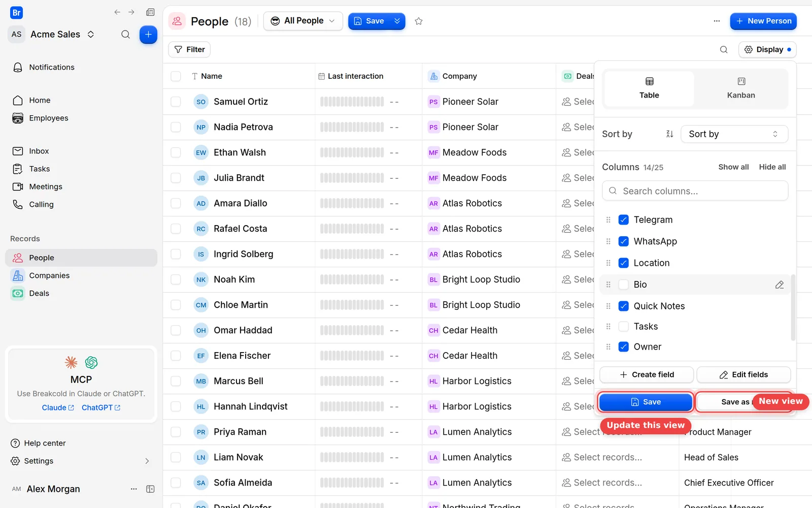This screenshot has height=508, width=812.
Task: Open Alex Morgan's three-dots menu
Action: 134,489
